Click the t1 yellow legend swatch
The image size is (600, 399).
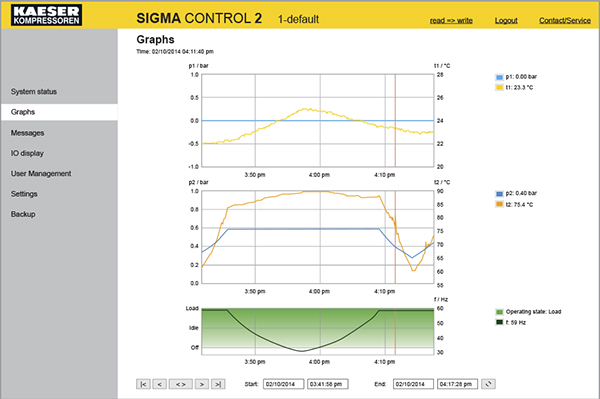click(499, 88)
